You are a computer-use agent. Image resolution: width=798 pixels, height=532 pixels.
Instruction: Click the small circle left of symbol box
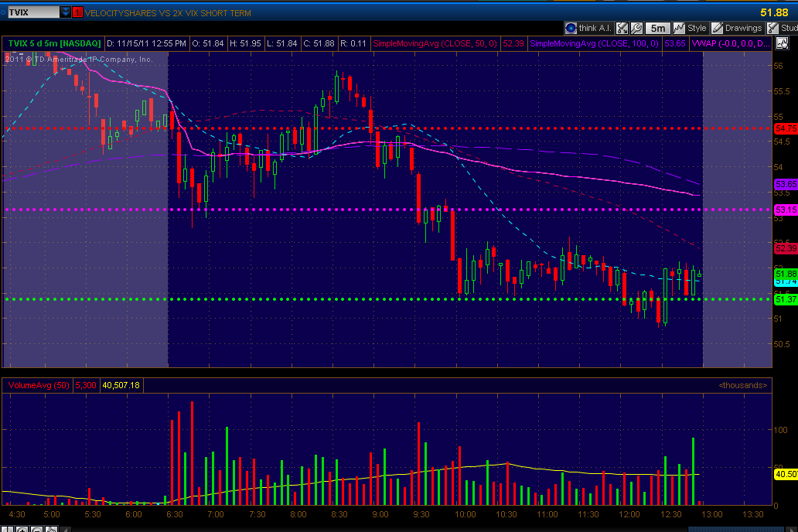click(x=3, y=12)
